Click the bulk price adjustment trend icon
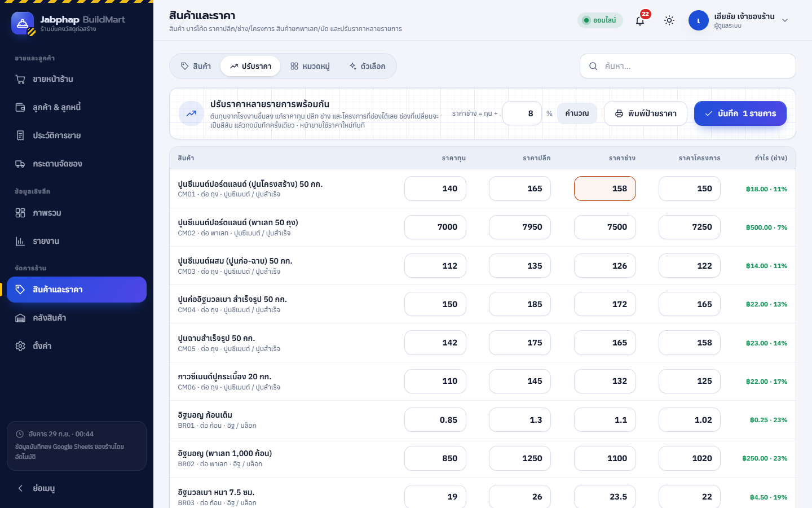Image resolution: width=812 pixels, height=508 pixels. click(x=191, y=113)
